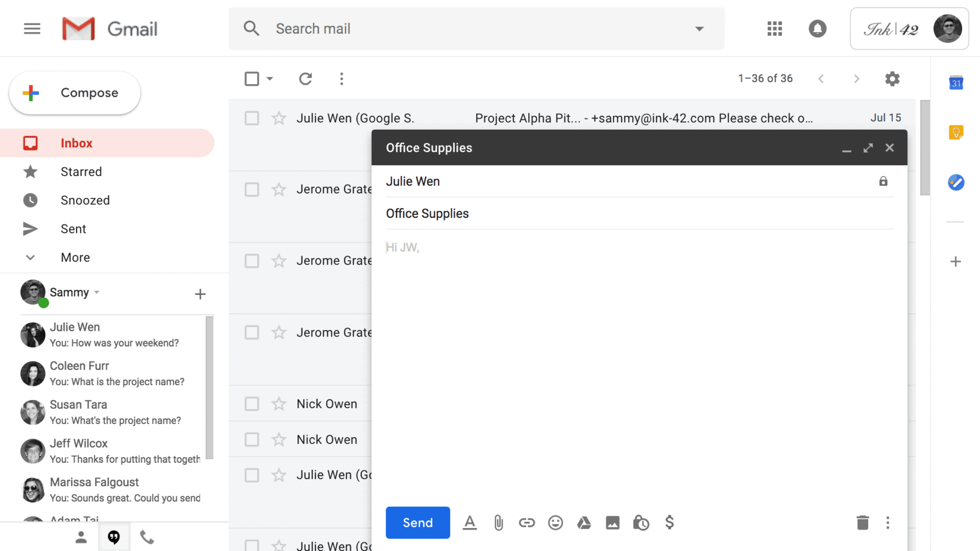This screenshot has height=551, width=980.
Task: Click the Google Drive attach icon
Action: tap(583, 523)
